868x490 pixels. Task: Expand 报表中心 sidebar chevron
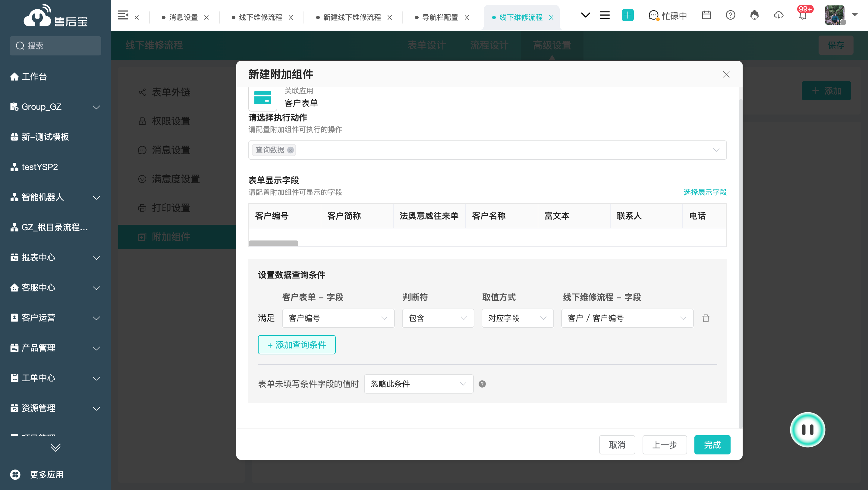tap(96, 258)
